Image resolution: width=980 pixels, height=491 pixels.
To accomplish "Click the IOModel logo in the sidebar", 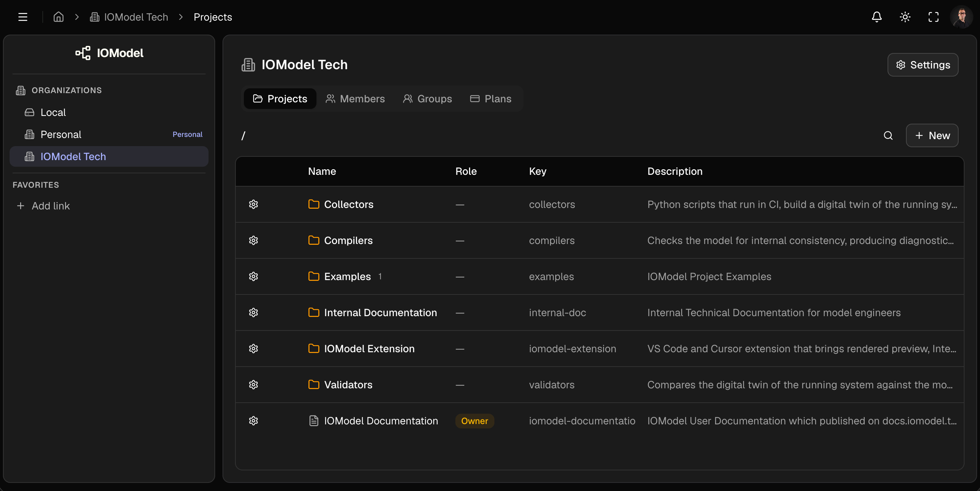I will pos(109,53).
